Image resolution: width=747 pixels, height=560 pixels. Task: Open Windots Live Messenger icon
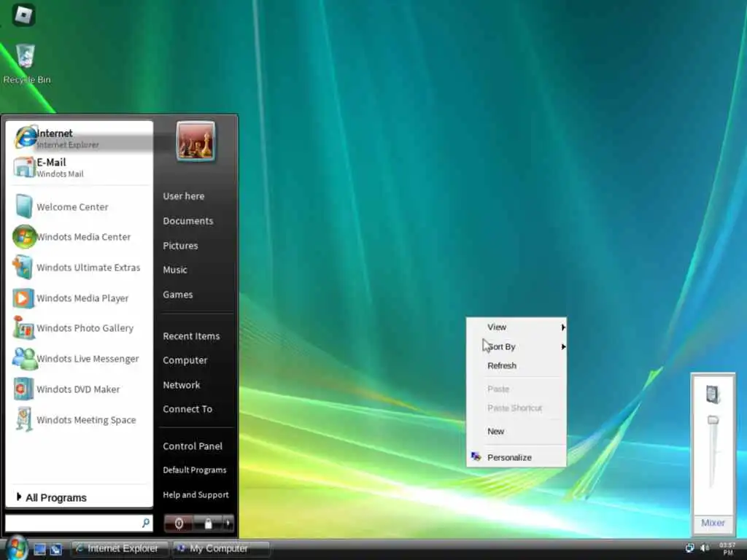24,359
